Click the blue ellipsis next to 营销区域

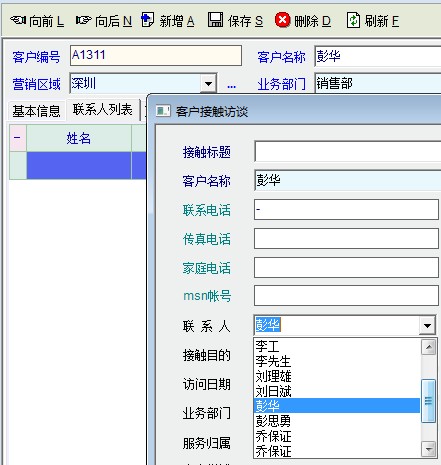(231, 86)
